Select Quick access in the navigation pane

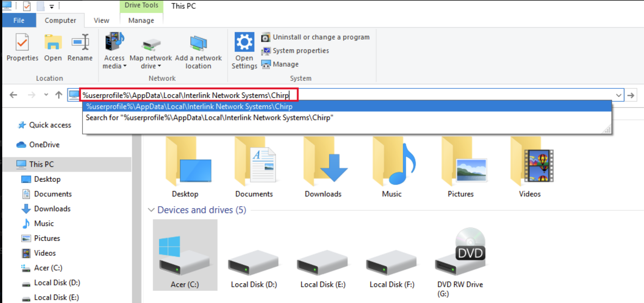44,125
